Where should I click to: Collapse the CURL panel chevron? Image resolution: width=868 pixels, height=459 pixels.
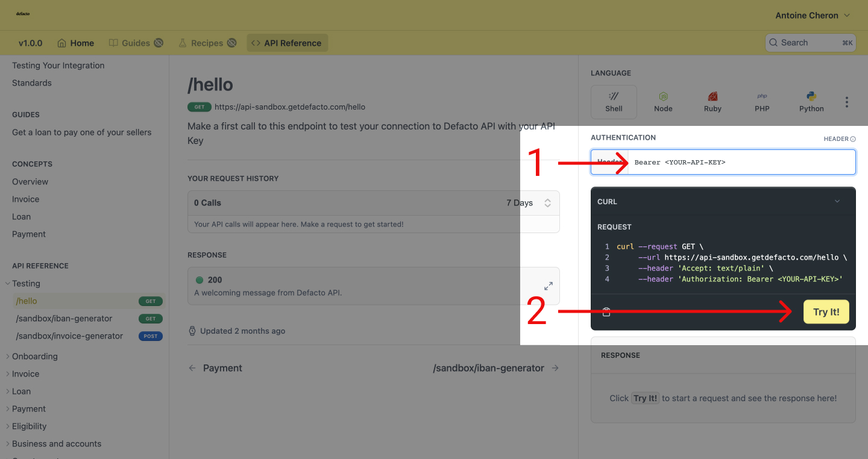click(837, 201)
